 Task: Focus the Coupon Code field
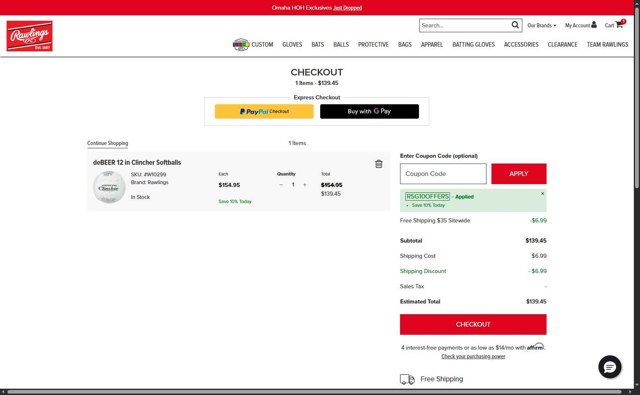(x=443, y=174)
